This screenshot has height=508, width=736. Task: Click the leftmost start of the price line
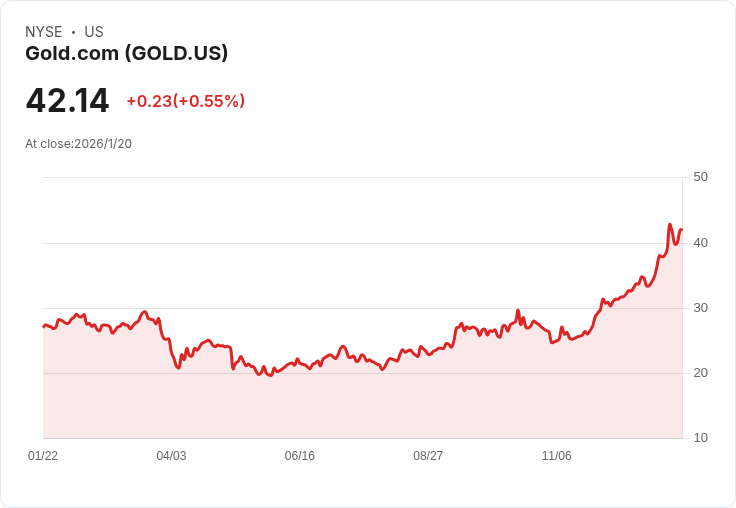[x=44, y=326]
